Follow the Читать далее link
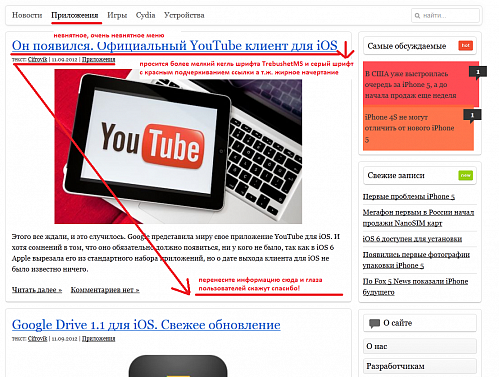This screenshot has height=377, width=499. (x=37, y=290)
